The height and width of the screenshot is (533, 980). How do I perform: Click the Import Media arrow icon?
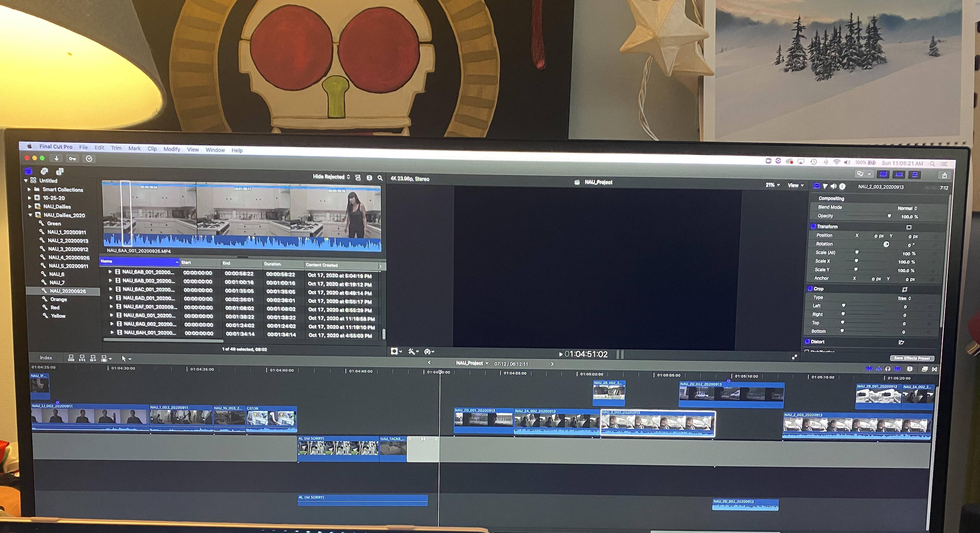56,158
